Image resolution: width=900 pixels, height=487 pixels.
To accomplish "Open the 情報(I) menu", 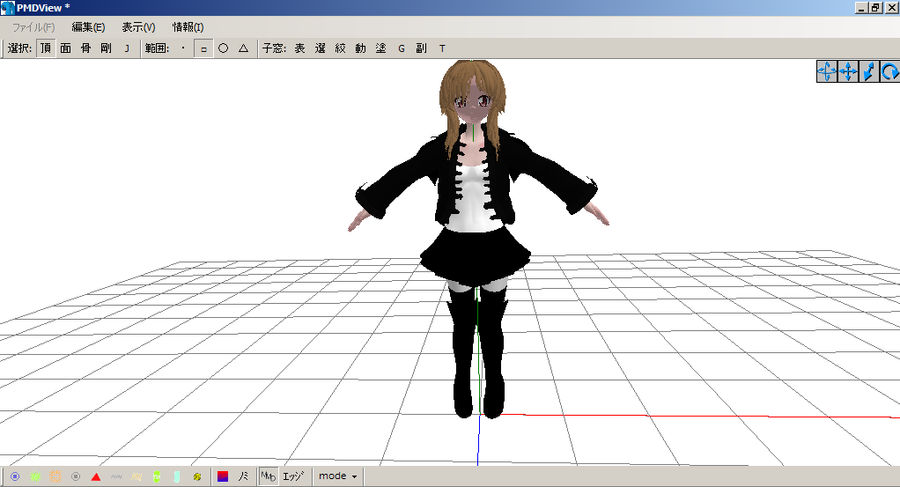I will tap(188, 27).
